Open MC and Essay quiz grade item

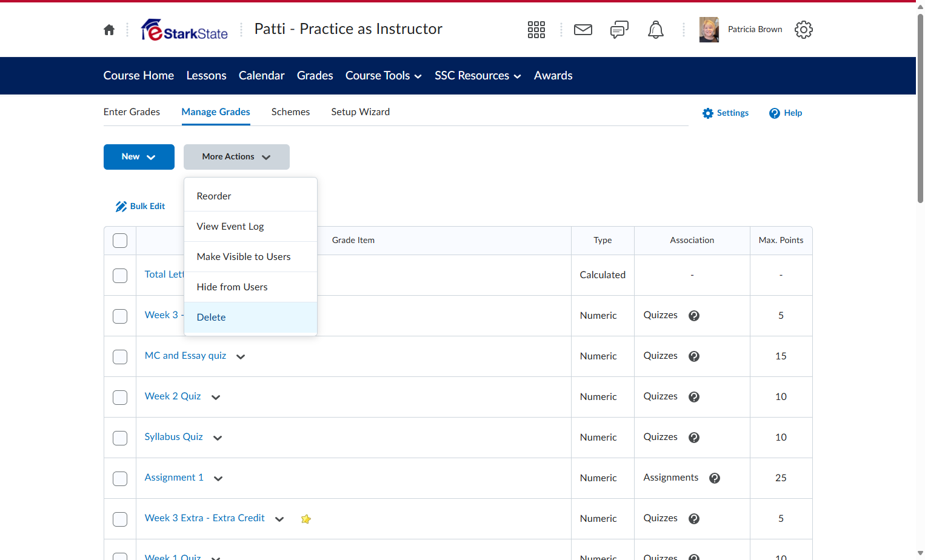185,356
